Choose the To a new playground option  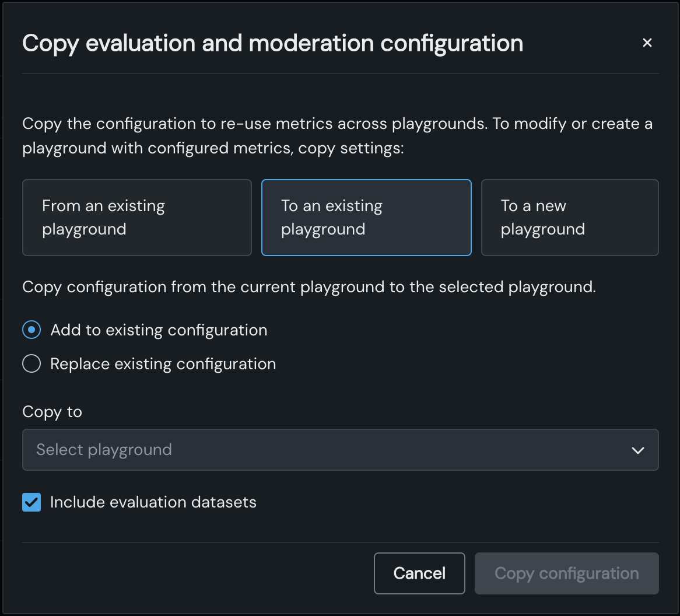[x=569, y=218]
